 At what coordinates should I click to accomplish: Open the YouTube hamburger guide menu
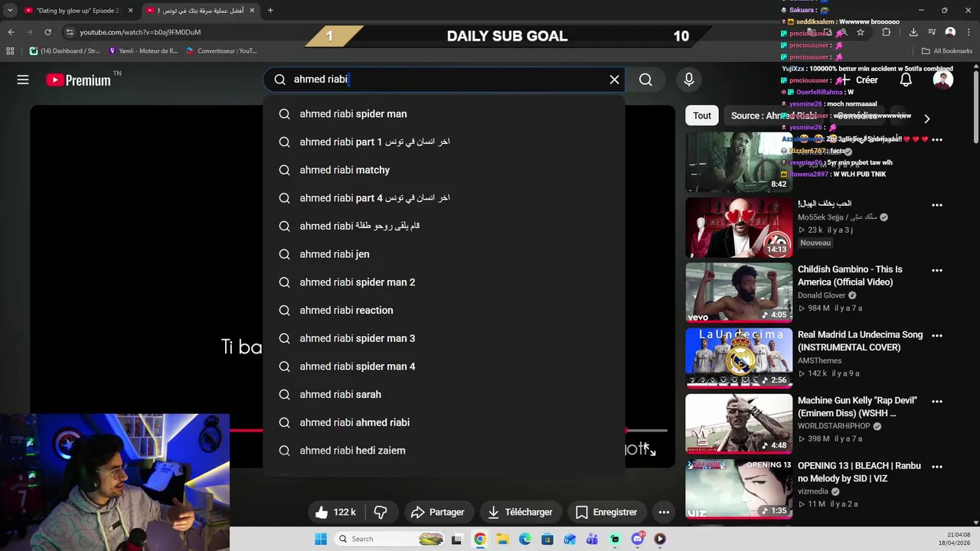pos(23,80)
